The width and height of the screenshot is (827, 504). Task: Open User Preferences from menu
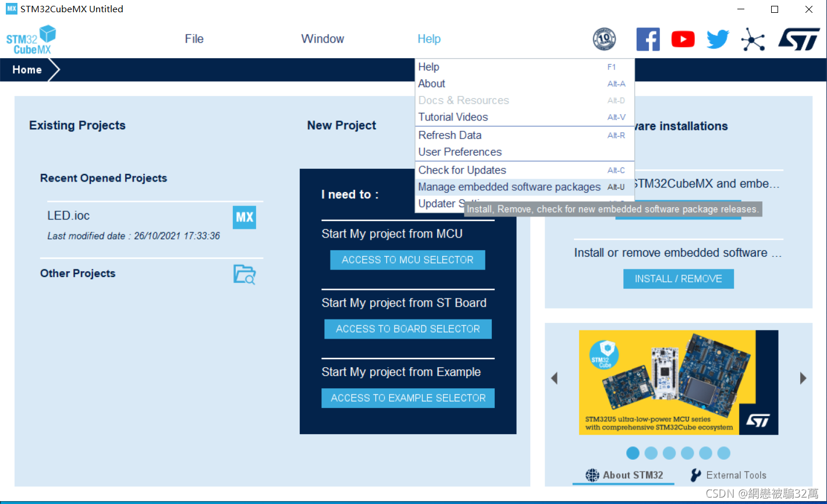(x=524, y=152)
